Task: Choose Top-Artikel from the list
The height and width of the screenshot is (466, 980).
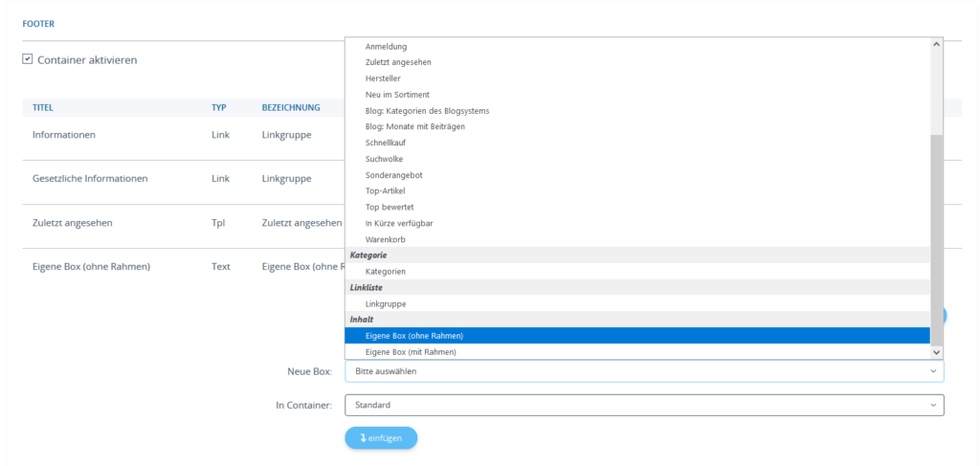Action: tap(386, 190)
